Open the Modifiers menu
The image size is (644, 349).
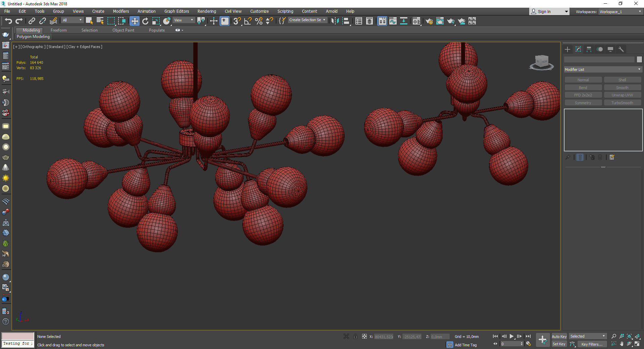[x=121, y=11]
